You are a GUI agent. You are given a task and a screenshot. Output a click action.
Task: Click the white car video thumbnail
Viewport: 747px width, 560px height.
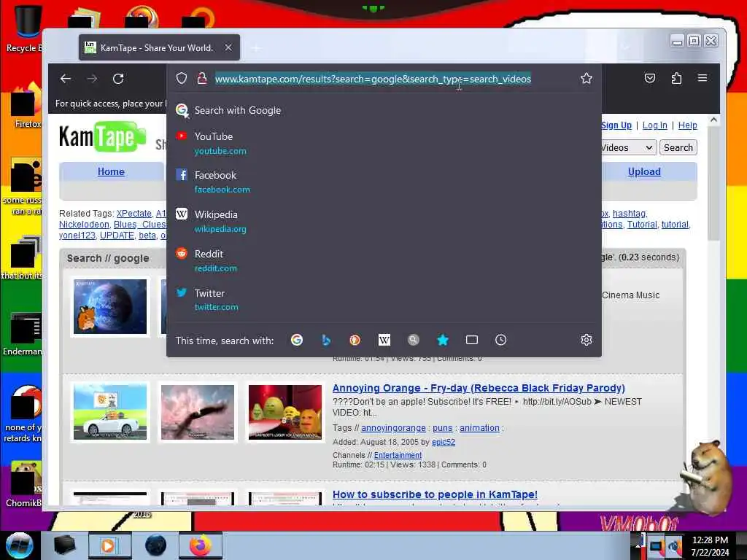[x=110, y=413]
